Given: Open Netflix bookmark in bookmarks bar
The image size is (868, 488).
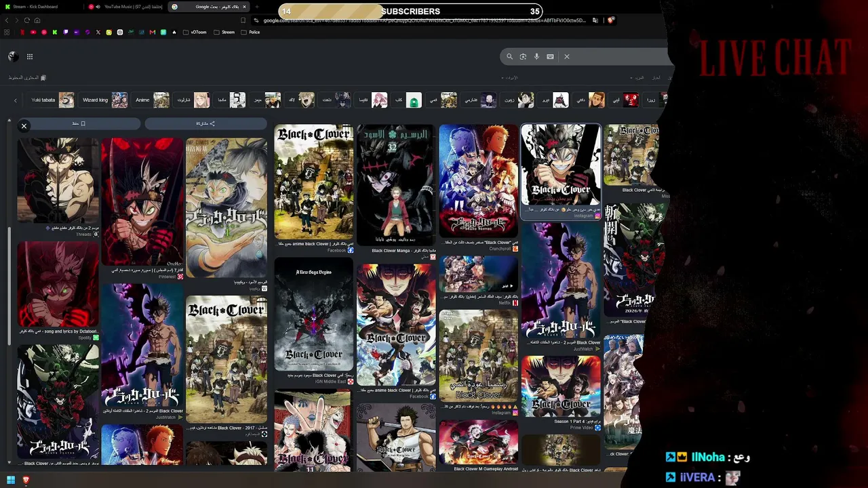Looking at the screenshot, I should pyautogui.click(x=22, y=33).
